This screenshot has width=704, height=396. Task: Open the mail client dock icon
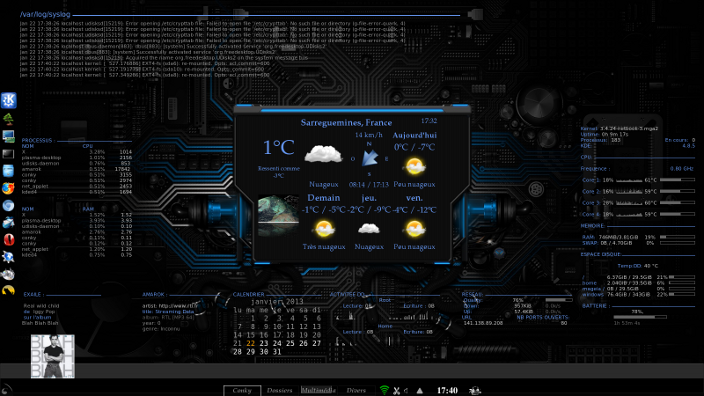pyautogui.click(x=8, y=222)
